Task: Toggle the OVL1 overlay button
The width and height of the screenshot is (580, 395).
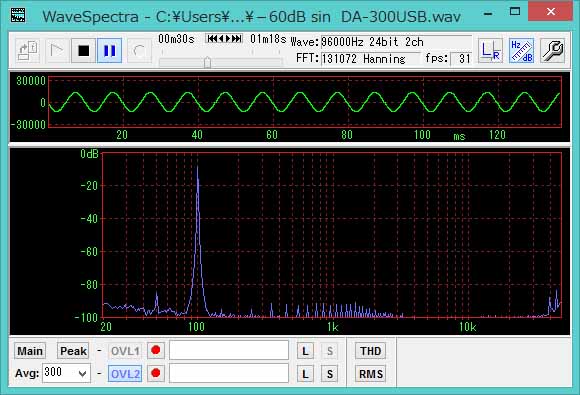Action: point(125,351)
